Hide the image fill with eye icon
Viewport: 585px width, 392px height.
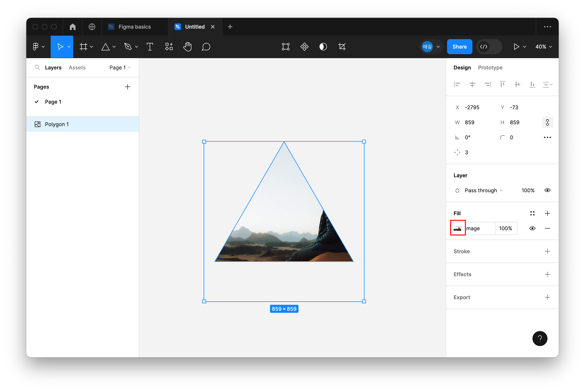(x=532, y=228)
